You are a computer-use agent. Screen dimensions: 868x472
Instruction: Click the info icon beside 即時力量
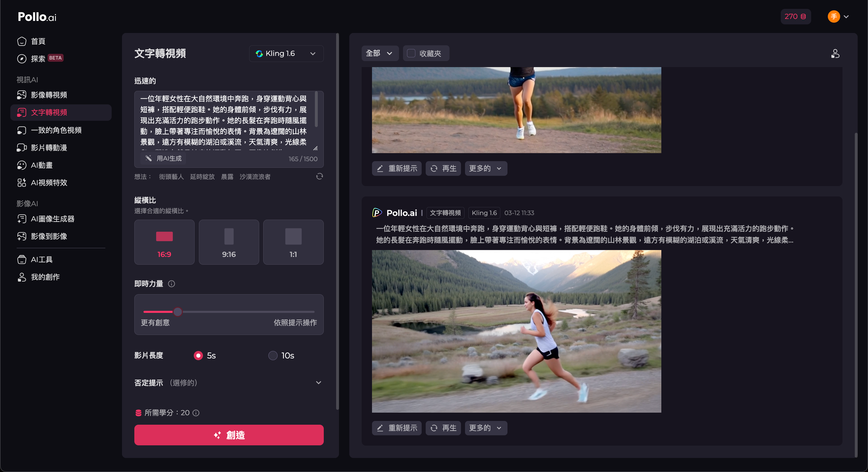pos(171,284)
